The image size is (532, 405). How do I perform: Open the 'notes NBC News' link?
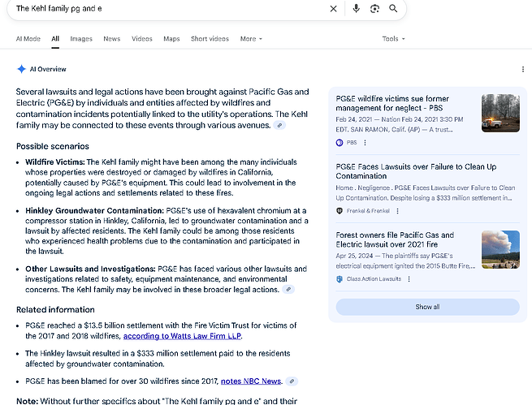(x=251, y=381)
